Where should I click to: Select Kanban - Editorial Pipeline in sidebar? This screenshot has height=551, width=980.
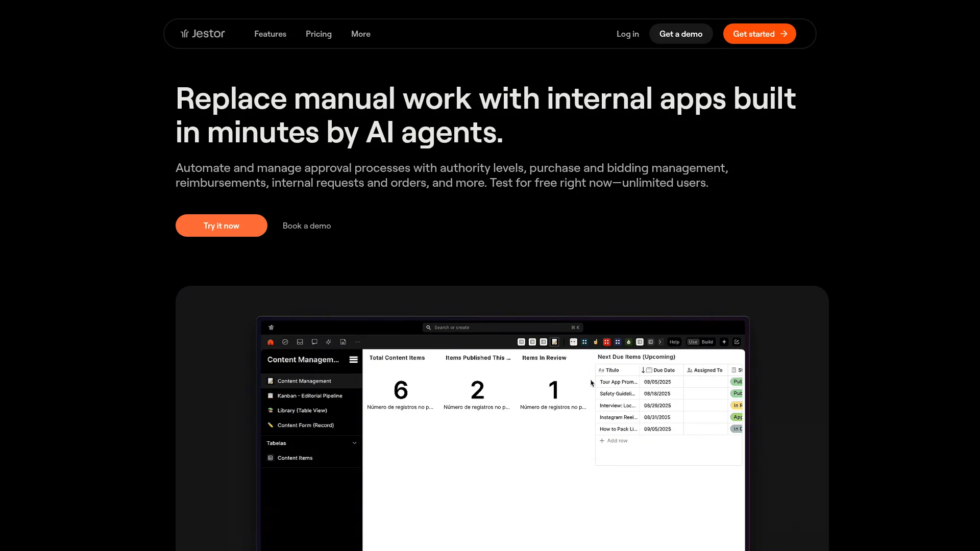309,395
